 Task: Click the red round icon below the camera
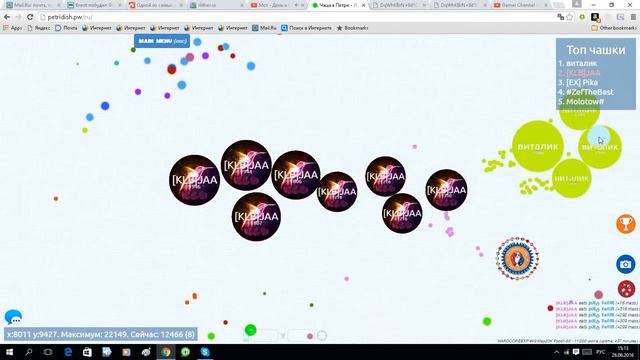point(626,289)
